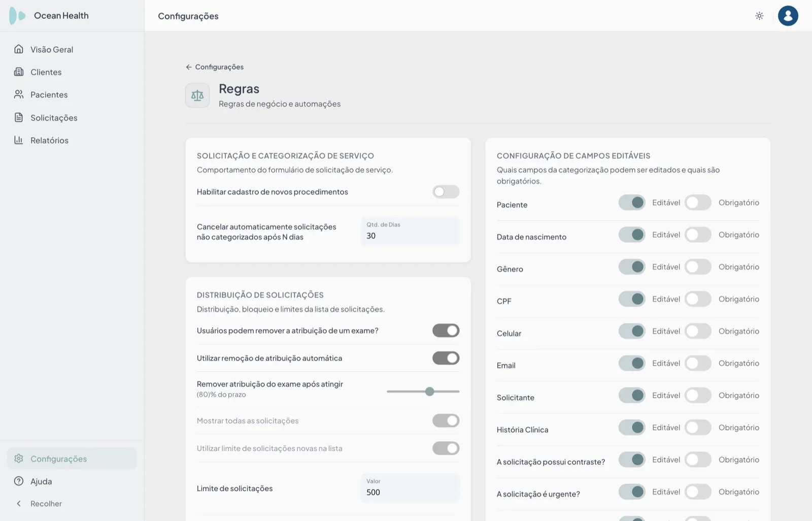Enable Obrigatório for CPF
The image size is (812, 521).
point(698,299)
